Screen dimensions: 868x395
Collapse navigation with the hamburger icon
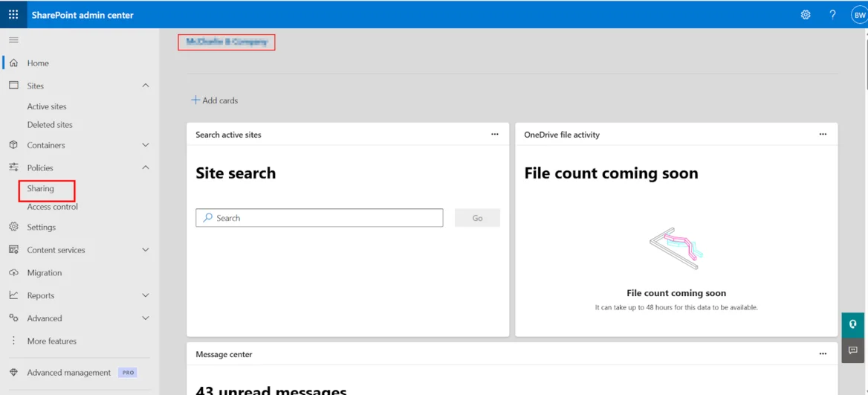point(13,39)
